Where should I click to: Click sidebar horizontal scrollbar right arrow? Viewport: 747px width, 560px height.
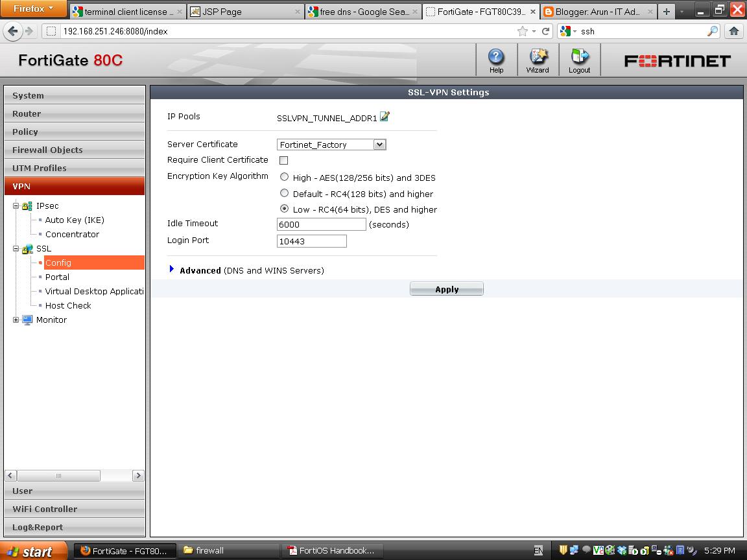pos(138,475)
